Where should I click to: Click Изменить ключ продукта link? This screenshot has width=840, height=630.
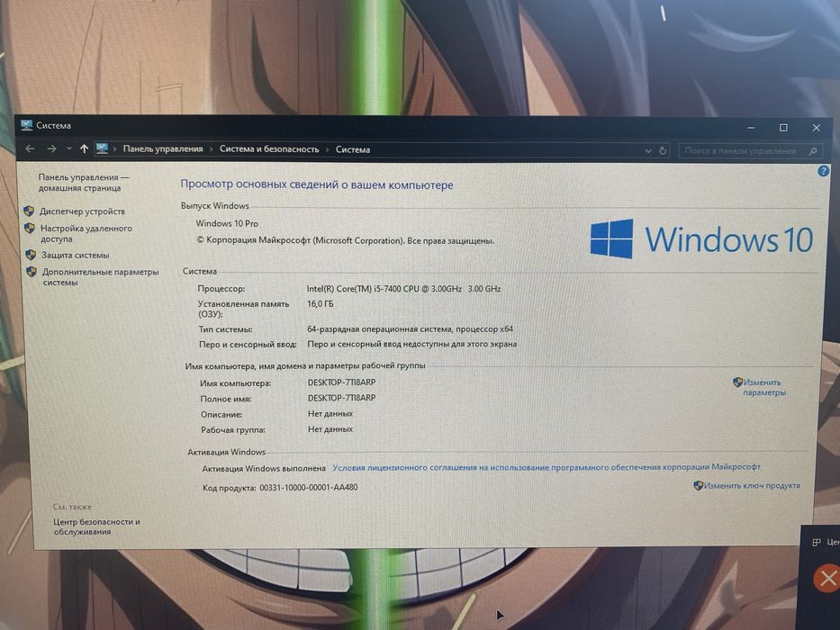(x=751, y=485)
